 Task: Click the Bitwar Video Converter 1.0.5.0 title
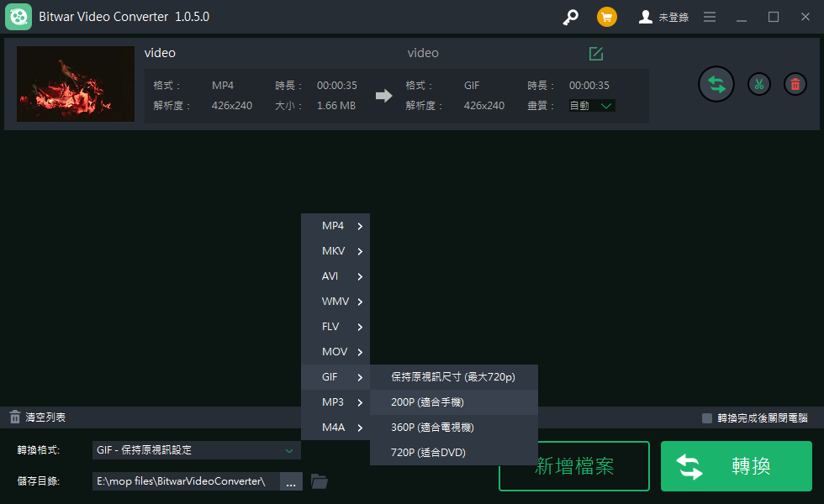pyautogui.click(x=124, y=17)
